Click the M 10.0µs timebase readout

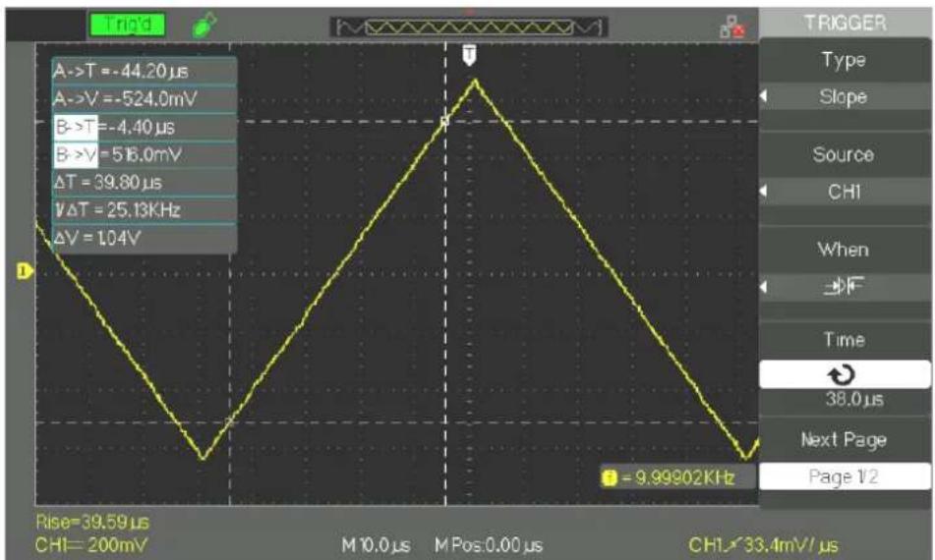[376, 545]
